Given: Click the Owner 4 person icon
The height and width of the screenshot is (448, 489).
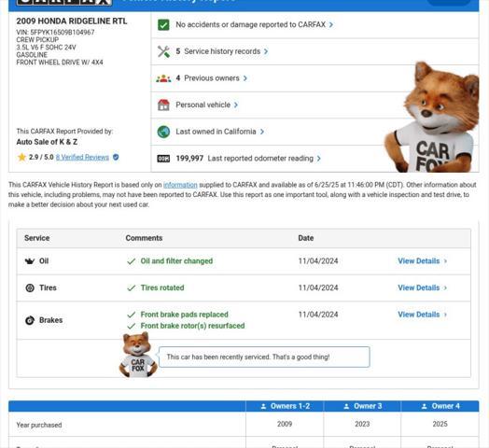Looking at the screenshot, I should [424, 406].
